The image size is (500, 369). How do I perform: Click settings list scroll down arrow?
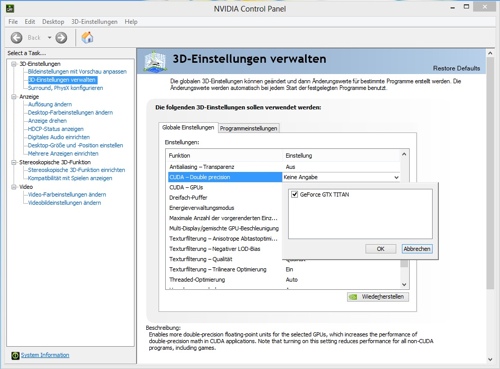click(404, 285)
